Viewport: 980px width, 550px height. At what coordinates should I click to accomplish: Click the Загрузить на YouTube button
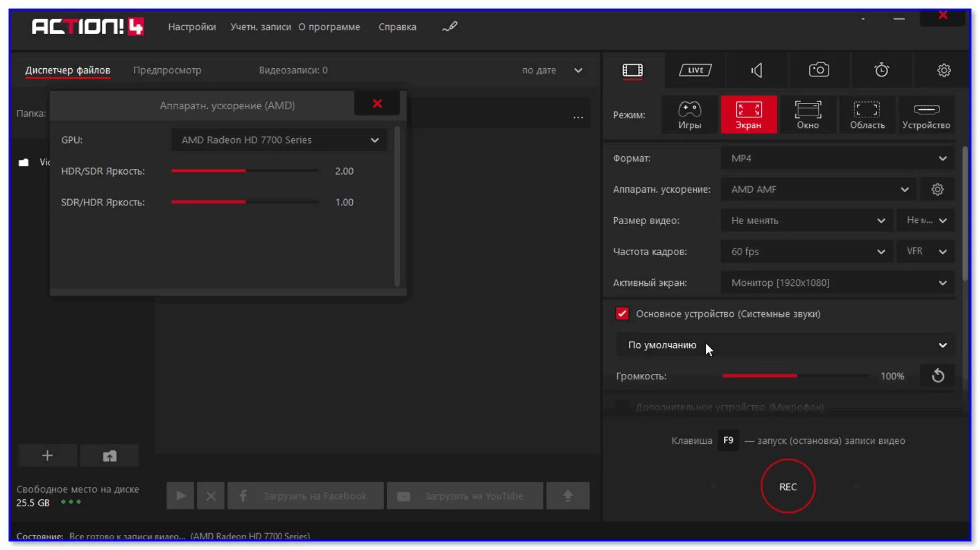(x=465, y=496)
